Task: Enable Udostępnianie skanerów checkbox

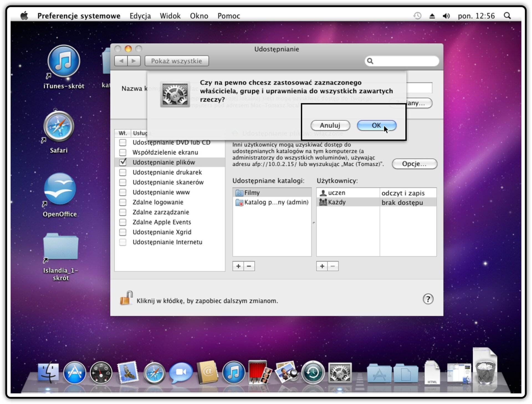Action: point(123,182)
